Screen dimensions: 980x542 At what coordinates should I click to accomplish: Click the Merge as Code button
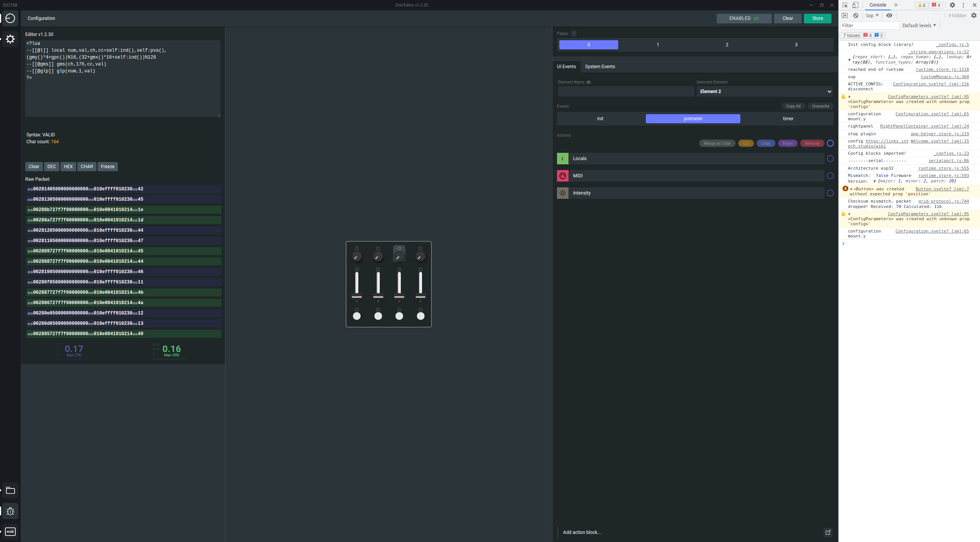coord(717,143)
